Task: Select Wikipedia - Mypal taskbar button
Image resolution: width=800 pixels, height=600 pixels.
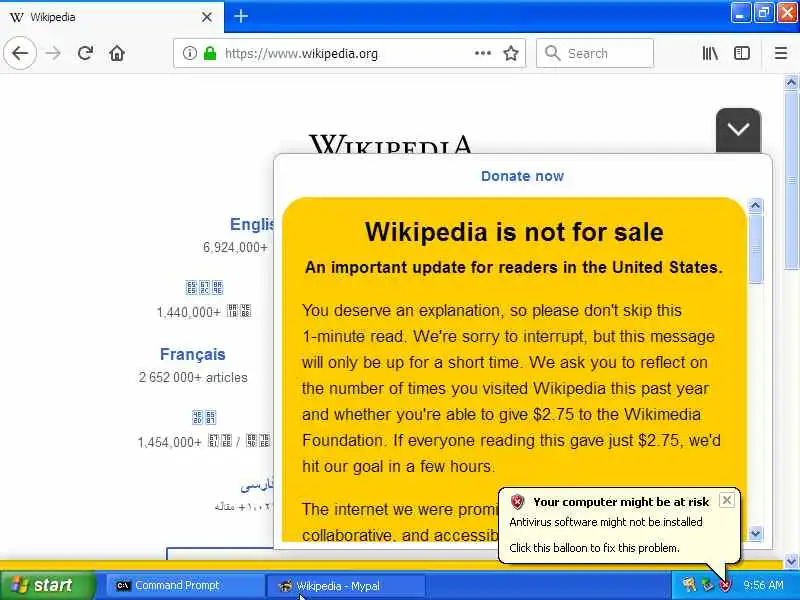Action: point(346,586)
